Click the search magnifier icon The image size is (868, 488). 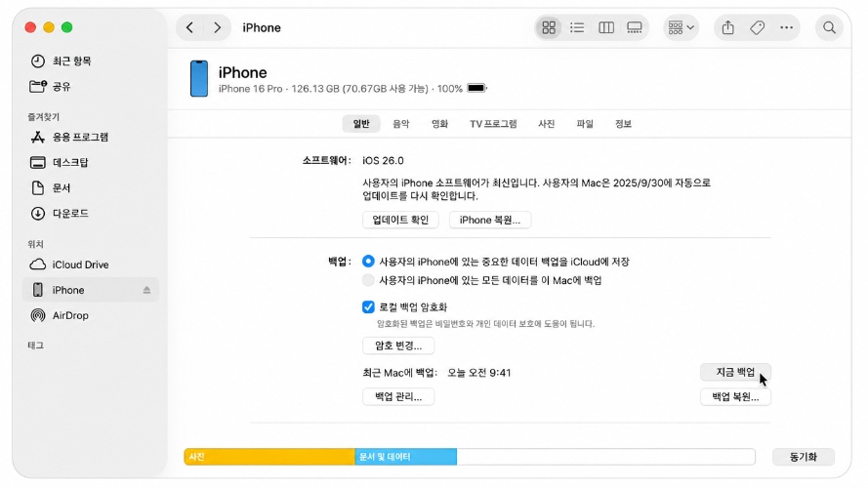[829, 27]
